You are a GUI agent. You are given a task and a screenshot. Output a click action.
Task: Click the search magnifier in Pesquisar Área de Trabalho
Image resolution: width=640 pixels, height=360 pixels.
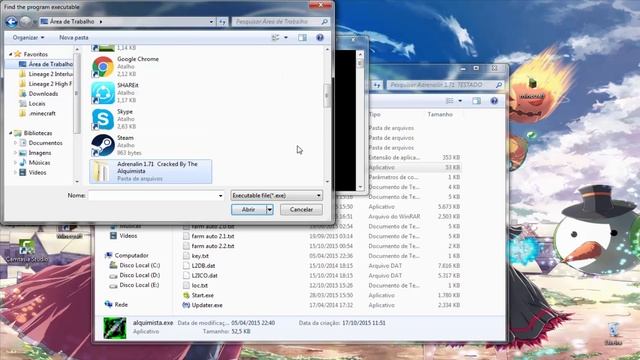[324, 22]
